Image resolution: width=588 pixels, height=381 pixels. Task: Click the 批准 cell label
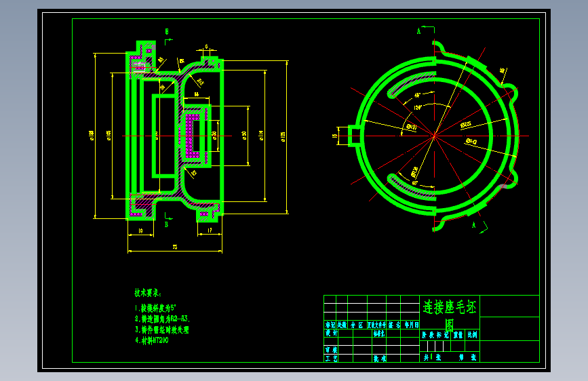(x=380, y=359)
